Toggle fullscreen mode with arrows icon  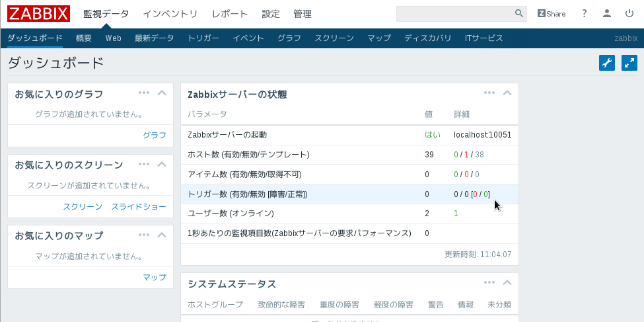point(629,63)
